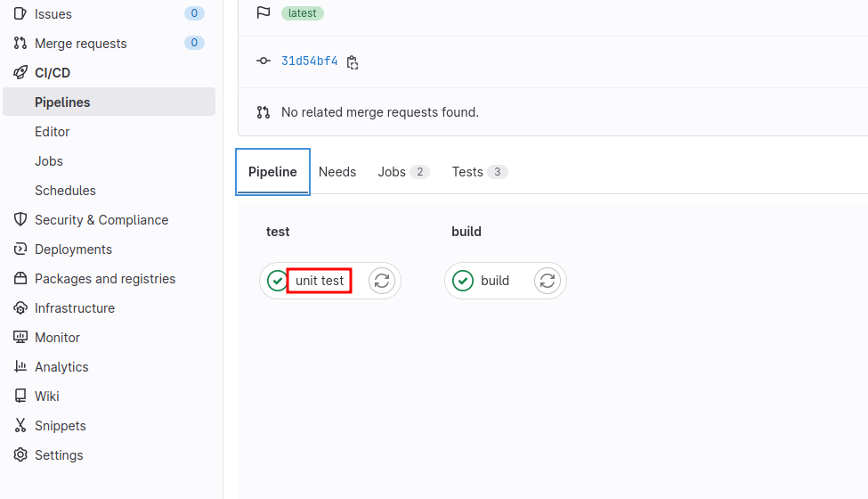Click the Settings gear icon
This screenshot has height=499, width=868.
click(20, 454)
